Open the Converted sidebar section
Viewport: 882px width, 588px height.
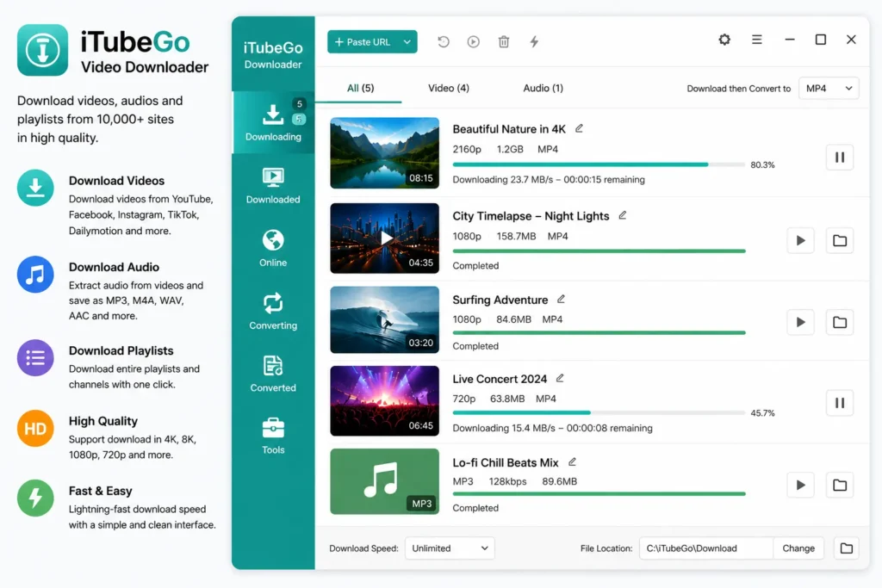point(273,374)
